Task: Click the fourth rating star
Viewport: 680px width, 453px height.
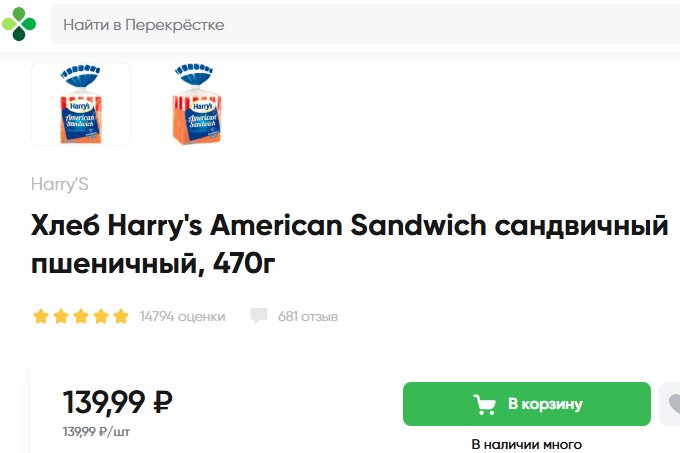Action: (101, 316)
